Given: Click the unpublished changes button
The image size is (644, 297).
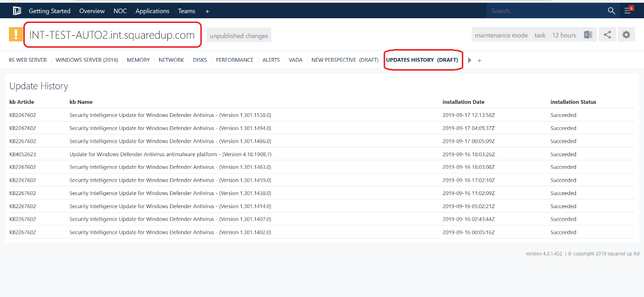Looking at the screenshot, I should (x=239, y=36).
